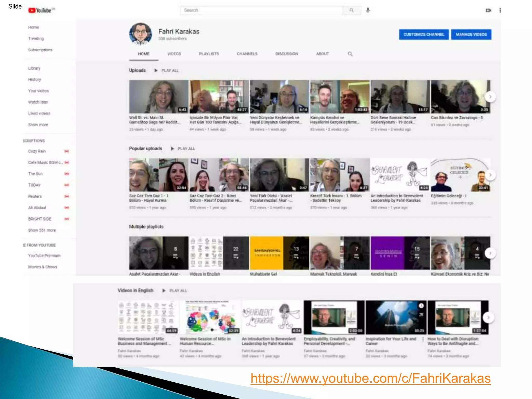Switch to the HOME tab
This screenshot has height=399, width=532.
(144, 54)
